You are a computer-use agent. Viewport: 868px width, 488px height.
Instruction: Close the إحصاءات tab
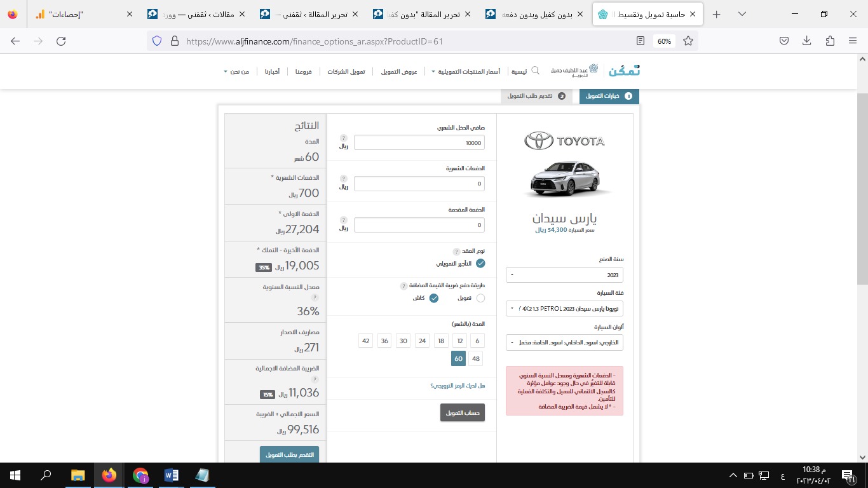pyautogui.click(x=130, y=14)
